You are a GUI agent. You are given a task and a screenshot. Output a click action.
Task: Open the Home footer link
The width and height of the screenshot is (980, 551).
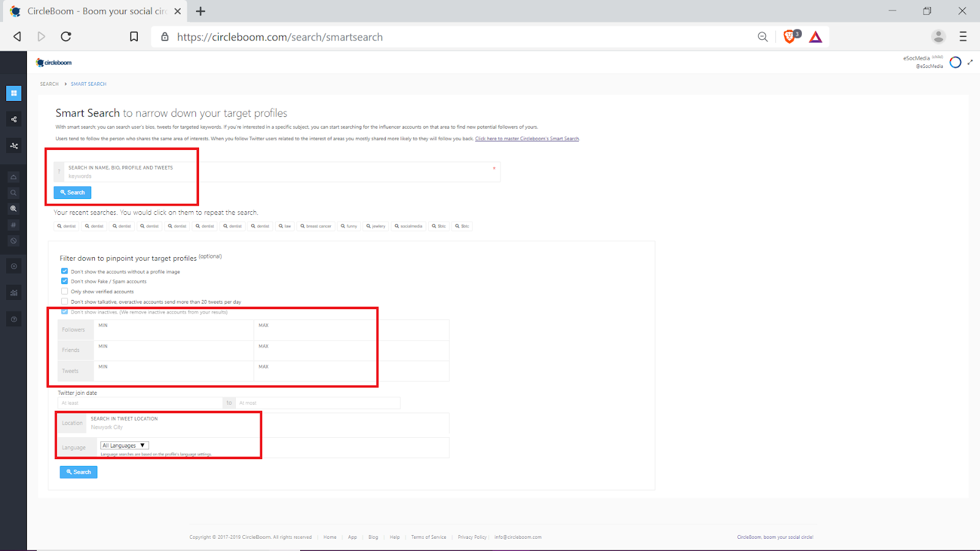coord(330,537)
